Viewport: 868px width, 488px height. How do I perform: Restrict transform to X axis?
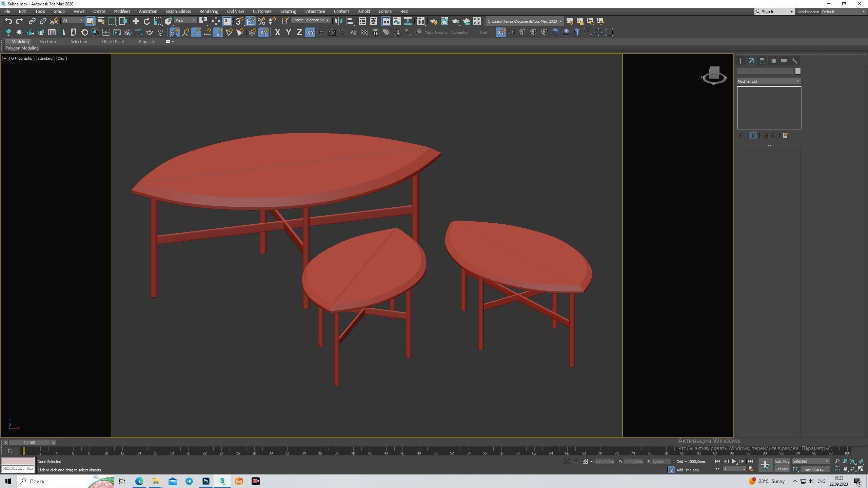pyautogui.click(x=277, y=32)
